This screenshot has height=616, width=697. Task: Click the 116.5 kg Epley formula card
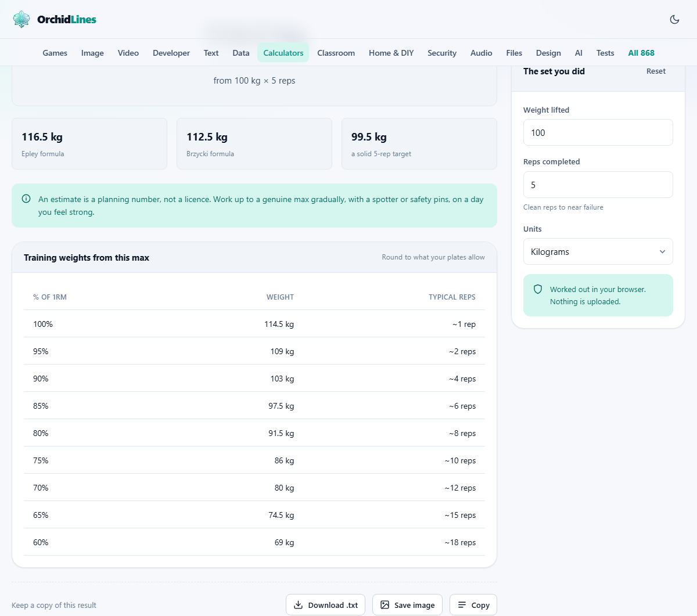(x=89, y=144)
